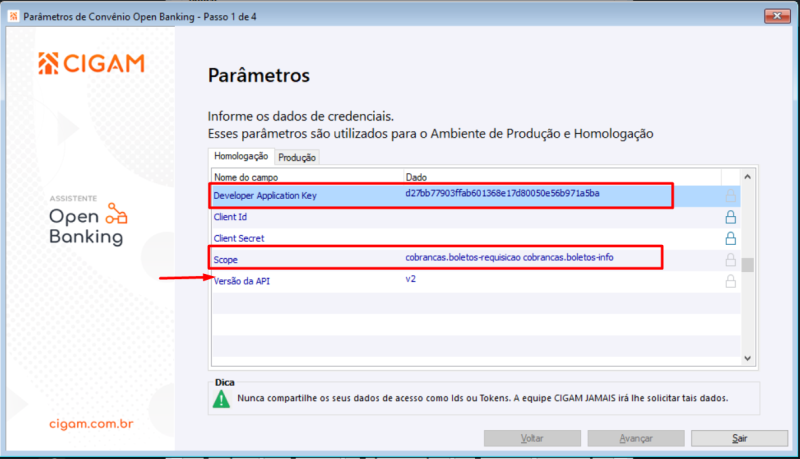The image size is (800, 459).
Task: Click the parameters list scrollbar thumb
Action: click(x=747, y=265)
